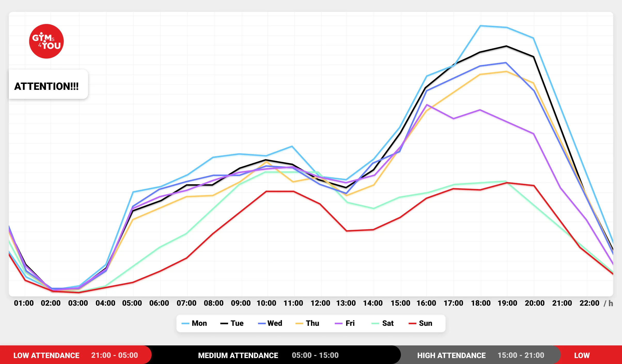Click the 18:00 label on time axis
This screenshot has width=622, height=364.
pyautogui.click(x=481, y=303)
